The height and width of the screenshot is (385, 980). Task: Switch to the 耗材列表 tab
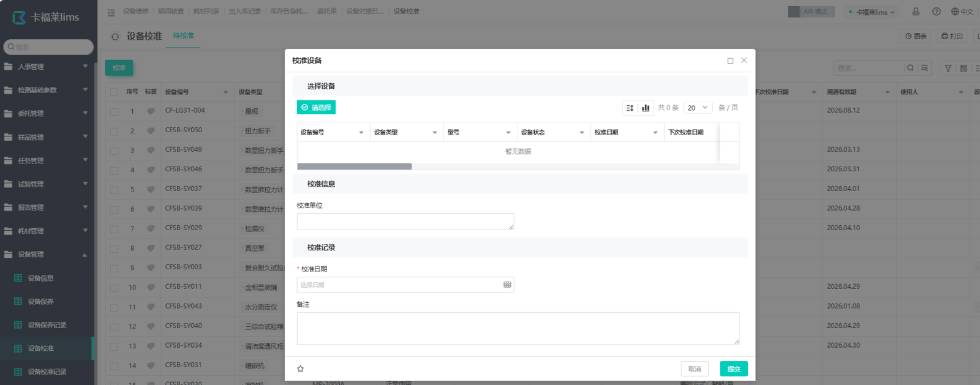coord(206,12)
